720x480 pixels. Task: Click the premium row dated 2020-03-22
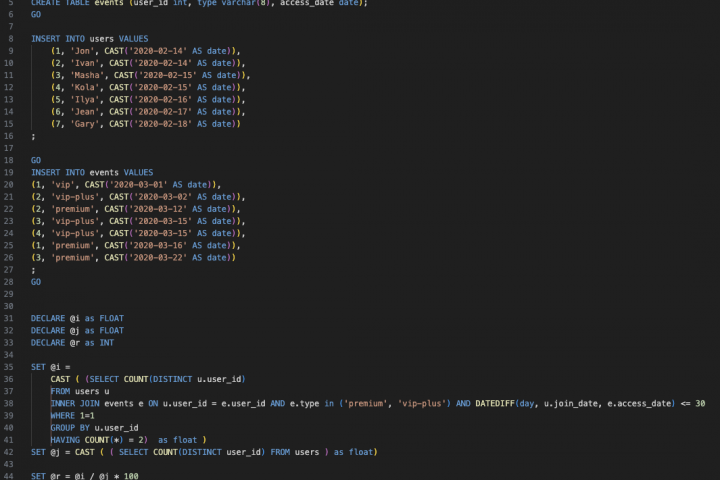click(x=134, y=258)
